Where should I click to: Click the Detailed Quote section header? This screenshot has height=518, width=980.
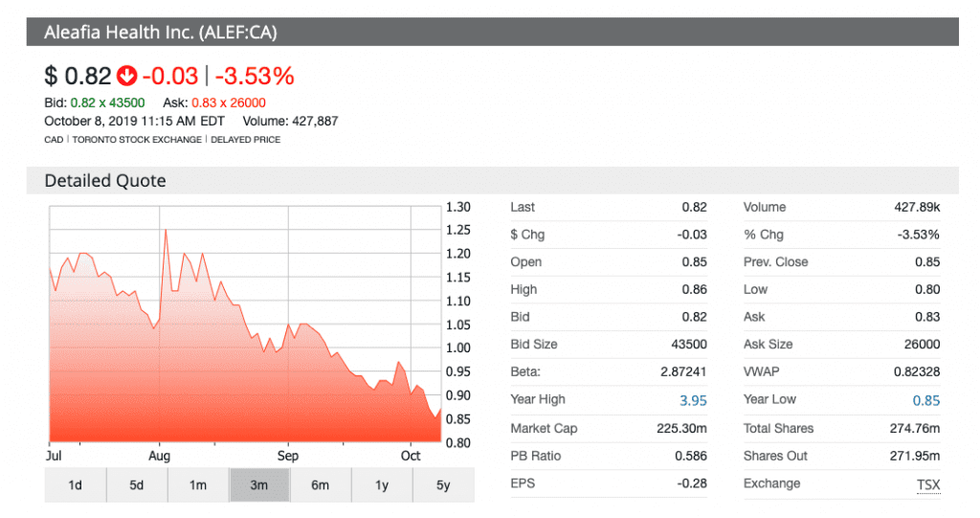tap(105, 181)
